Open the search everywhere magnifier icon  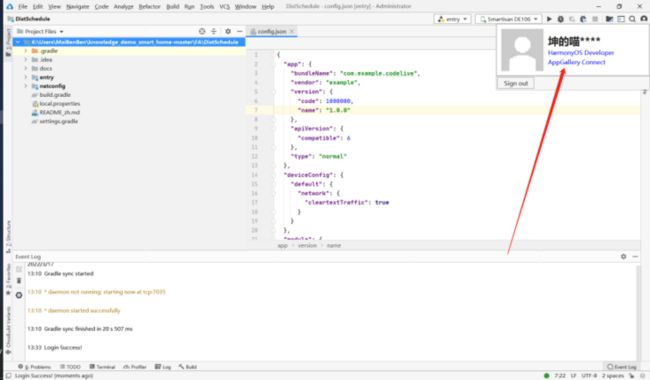tap(632, 19)
